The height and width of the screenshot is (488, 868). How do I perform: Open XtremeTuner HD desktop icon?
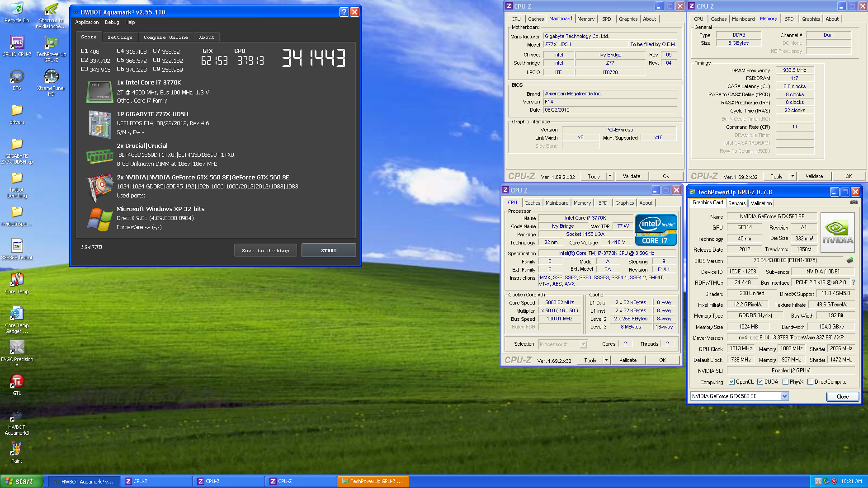[x=51, y=83]
